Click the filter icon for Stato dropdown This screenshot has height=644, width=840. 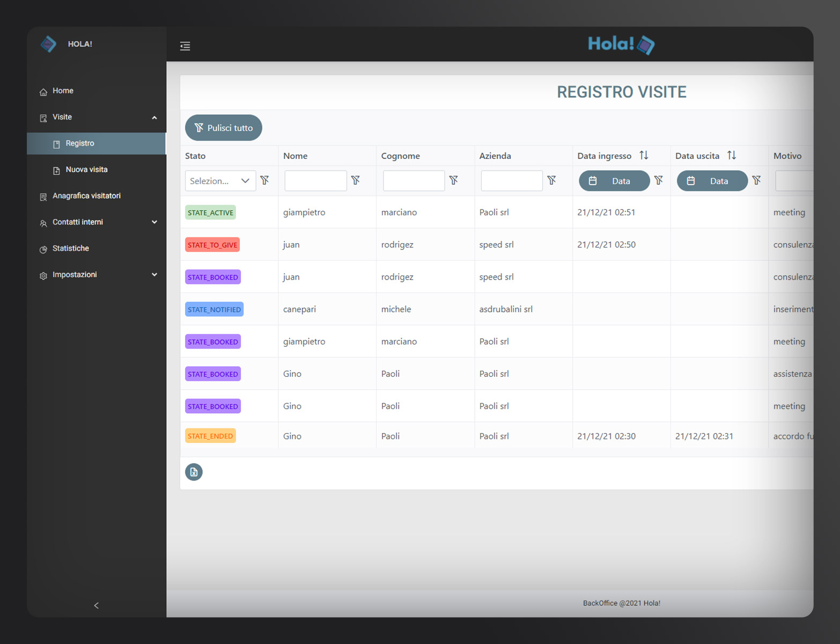pos(265,180)
